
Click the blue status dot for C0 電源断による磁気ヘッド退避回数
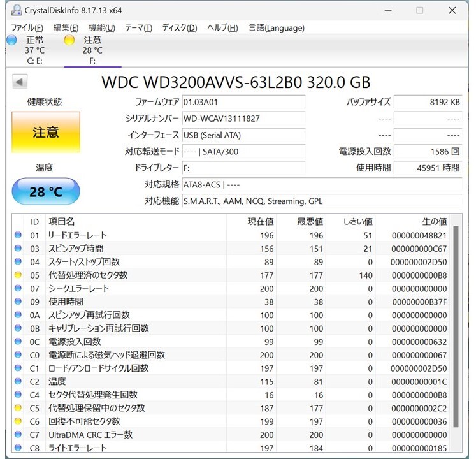click(18, 354)
